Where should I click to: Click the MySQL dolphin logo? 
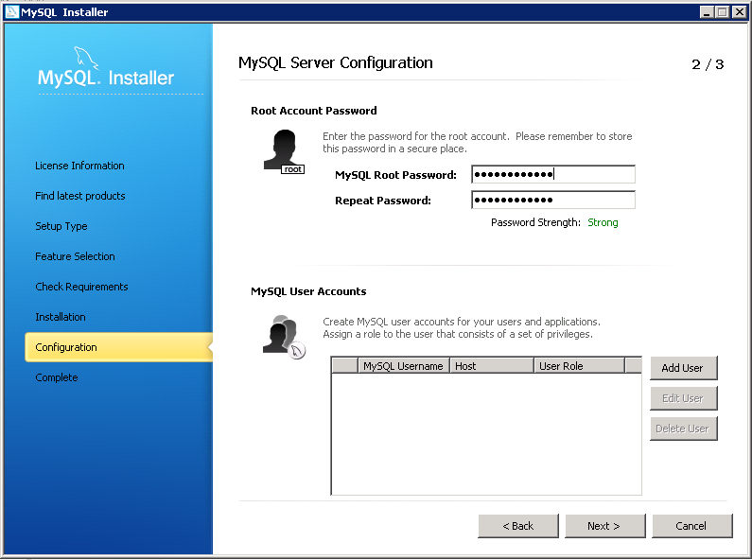click(x=86, y=59)
